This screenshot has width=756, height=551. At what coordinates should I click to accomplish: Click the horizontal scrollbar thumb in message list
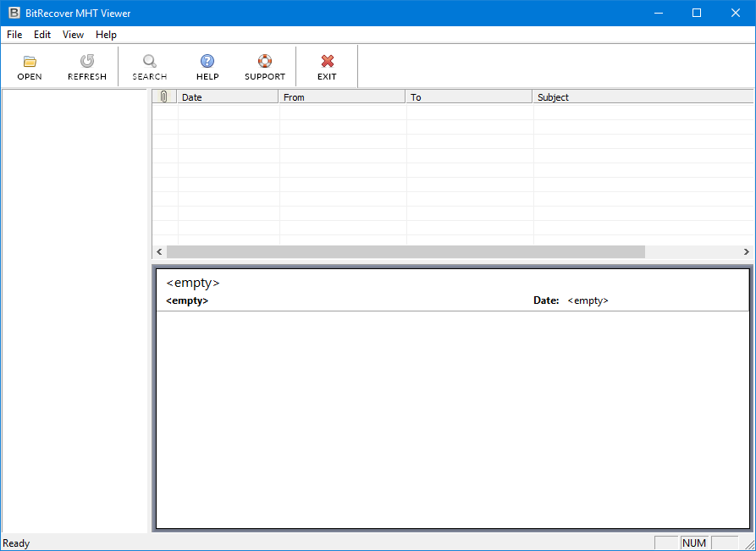click(x=406, y=251)
